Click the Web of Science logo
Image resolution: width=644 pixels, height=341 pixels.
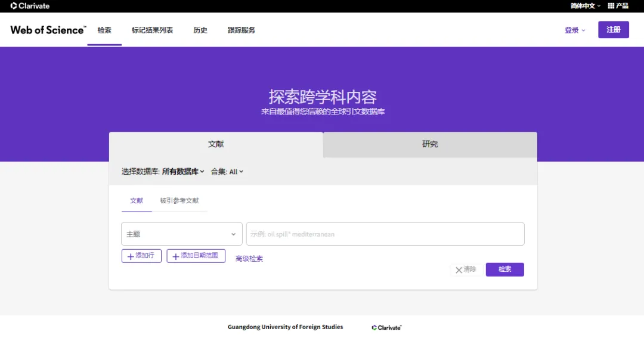(48, 30)
